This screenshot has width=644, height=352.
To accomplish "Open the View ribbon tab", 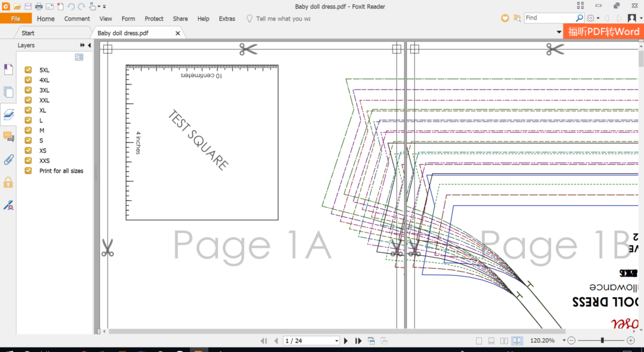I will click(106, 18).
